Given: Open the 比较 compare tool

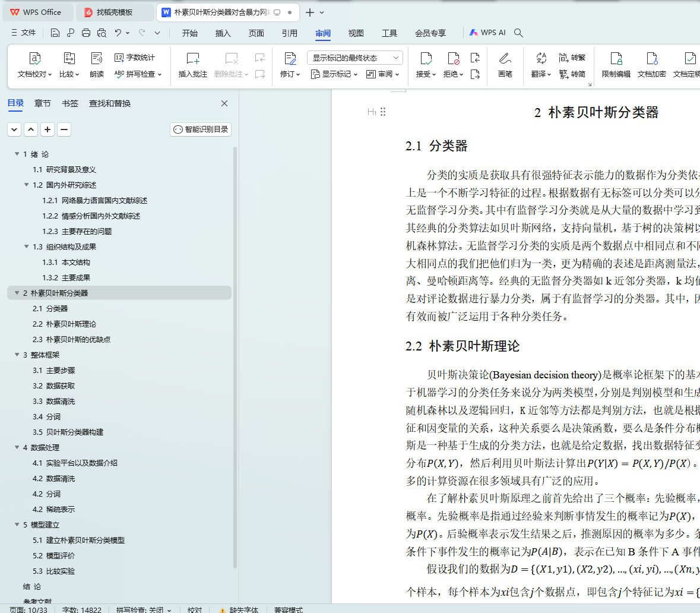Looking at the screenshot, I should point(69,65).
